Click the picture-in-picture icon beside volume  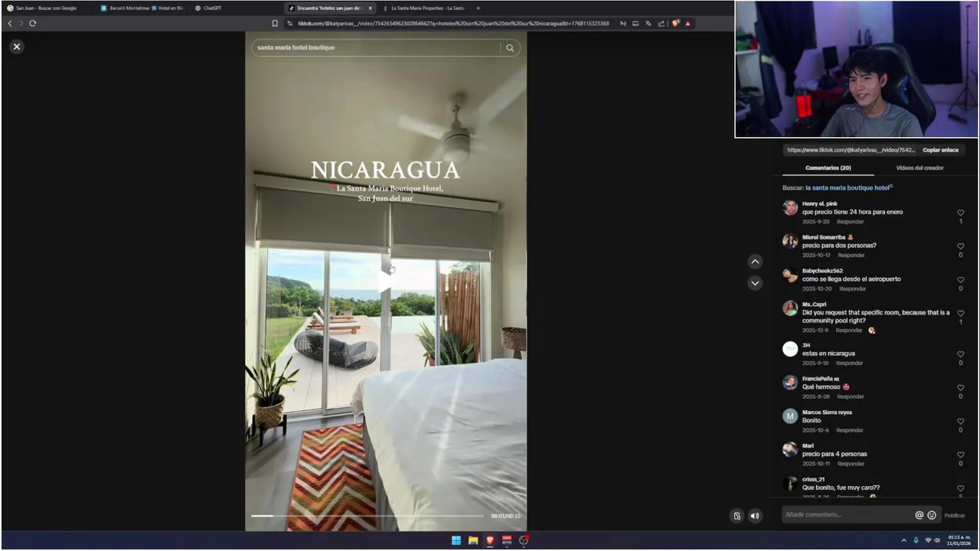tap(737, 516)
